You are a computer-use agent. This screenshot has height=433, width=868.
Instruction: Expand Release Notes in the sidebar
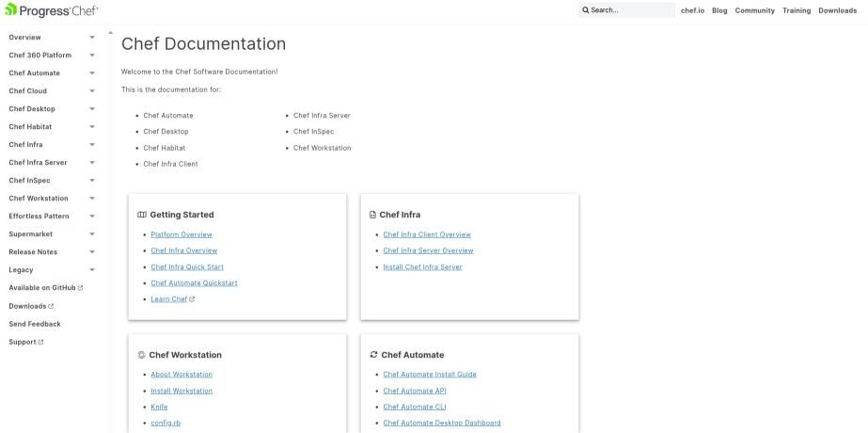pos(92,252)
